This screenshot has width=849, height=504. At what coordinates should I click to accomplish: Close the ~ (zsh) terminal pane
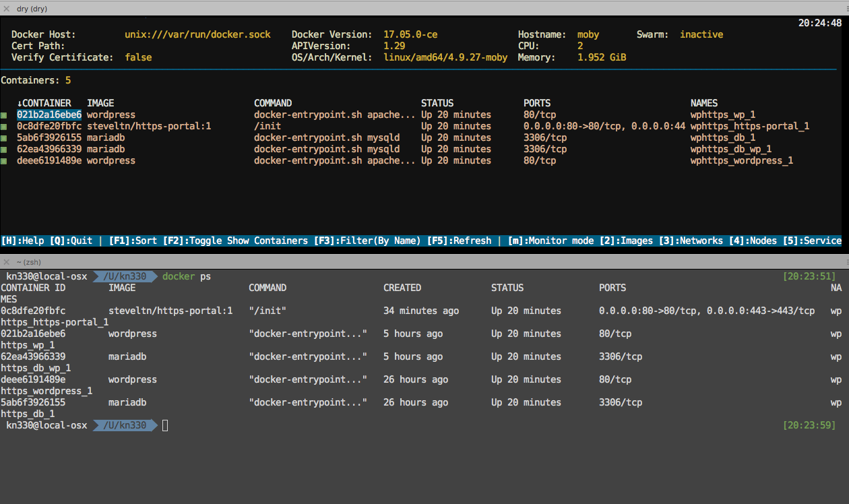click(x=7, y=261)
